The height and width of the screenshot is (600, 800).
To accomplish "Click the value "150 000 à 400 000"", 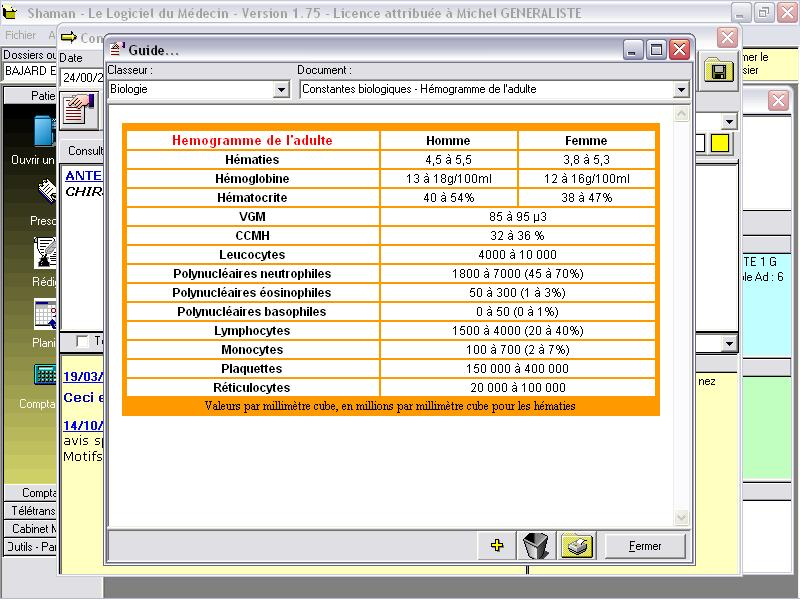I will click(x=517, y=368).
